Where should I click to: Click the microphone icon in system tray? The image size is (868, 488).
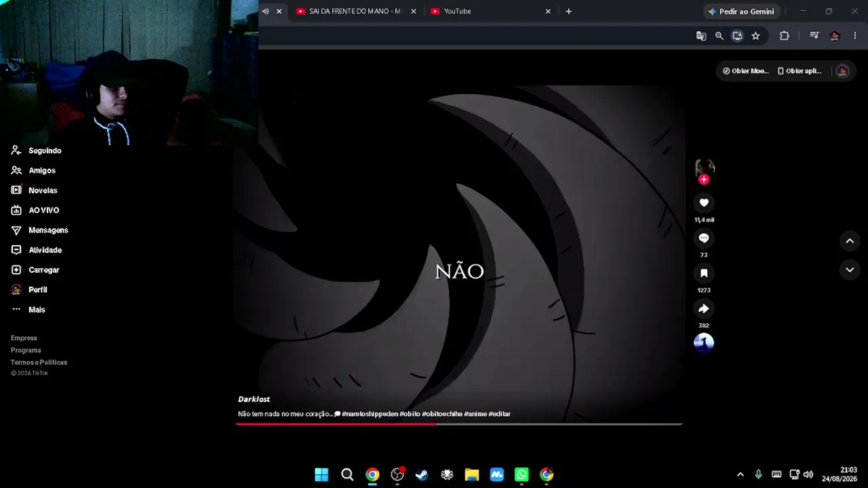tap(758, 474)
